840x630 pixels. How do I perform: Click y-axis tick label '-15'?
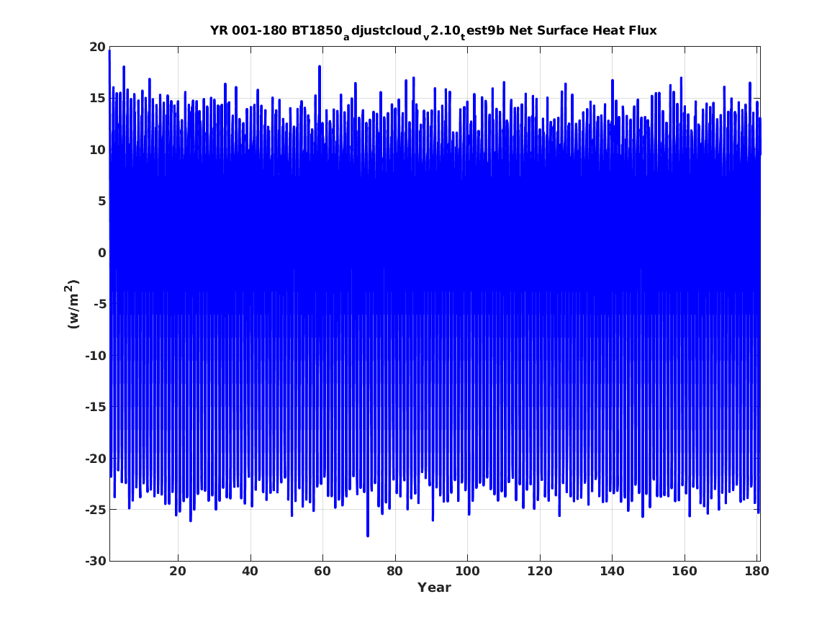click(95, 407)
